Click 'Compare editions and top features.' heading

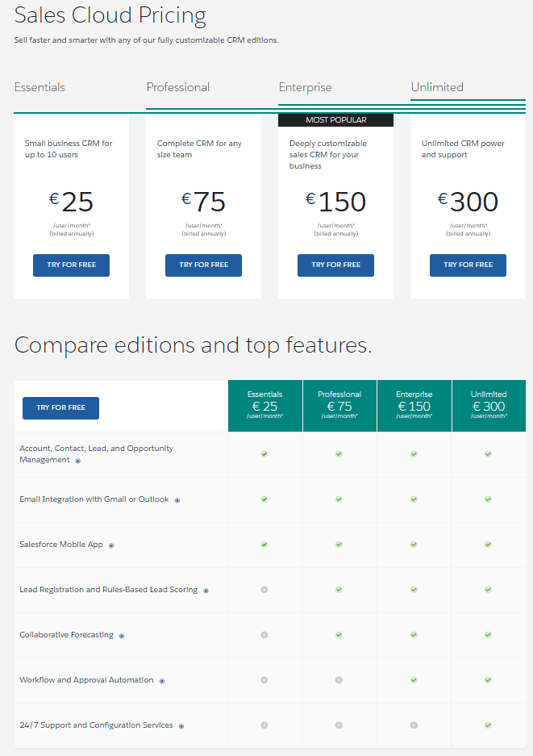193,345
